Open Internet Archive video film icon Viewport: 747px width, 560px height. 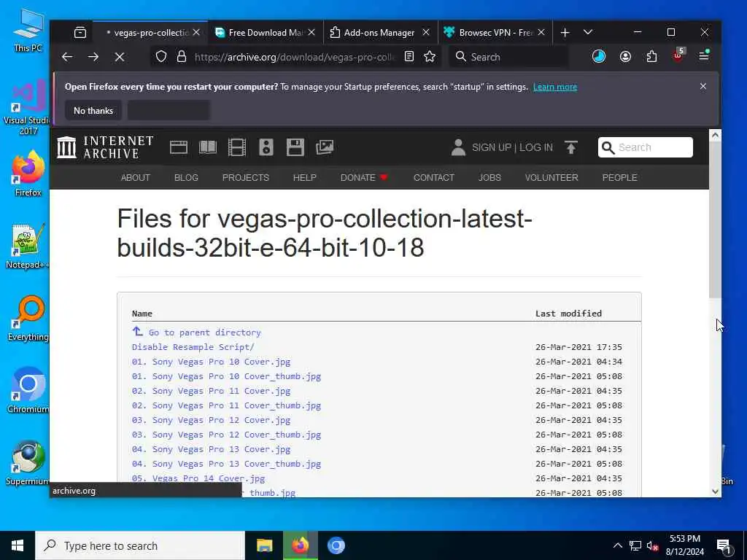pyautogui.click(x=237, y=147)
